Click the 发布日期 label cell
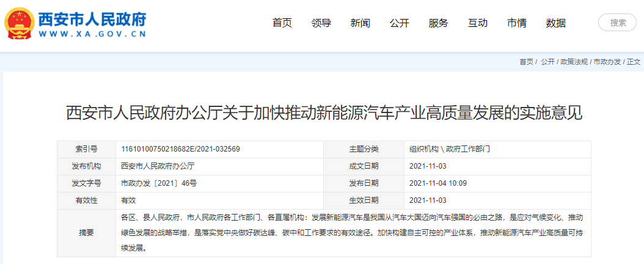644x264 pixels. pyautogui.click(x=364, y=183)
